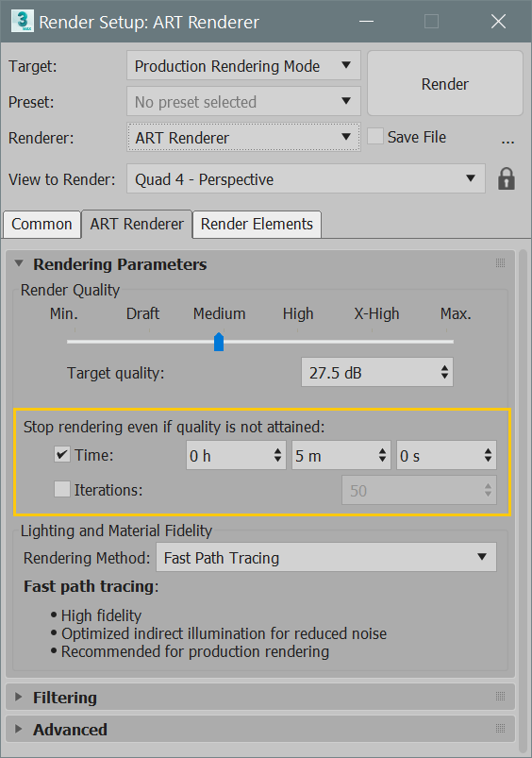The height and width of the screenshot is (758, 532).
Task: Open the View to Render dropdown
Action: pyautogui.click(x=306, y=178)
